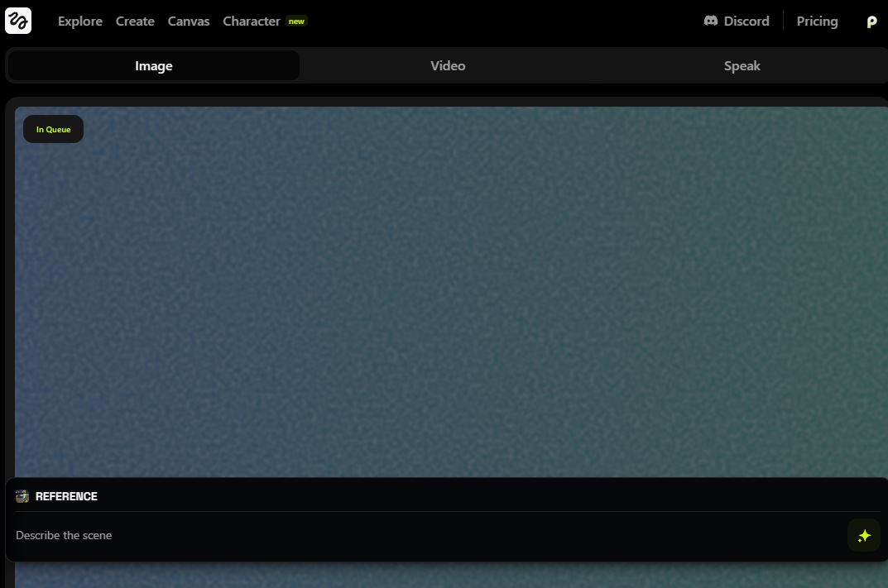Screen dimensions: 888x588
Task: Click the green 'new' badge
Action: 296,22
